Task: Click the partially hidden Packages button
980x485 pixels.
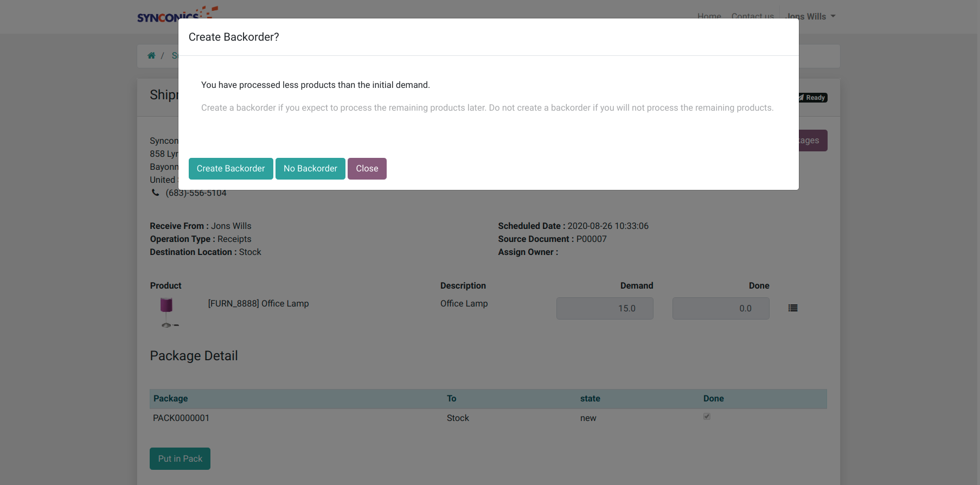Action: (x=812, y=141)
